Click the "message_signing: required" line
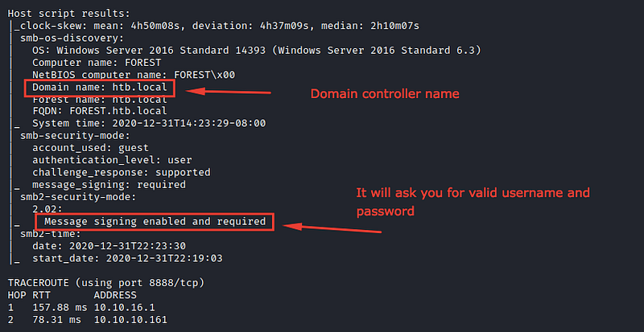The height and width of the screenshot is (332, 644). (x=109, y=184)
